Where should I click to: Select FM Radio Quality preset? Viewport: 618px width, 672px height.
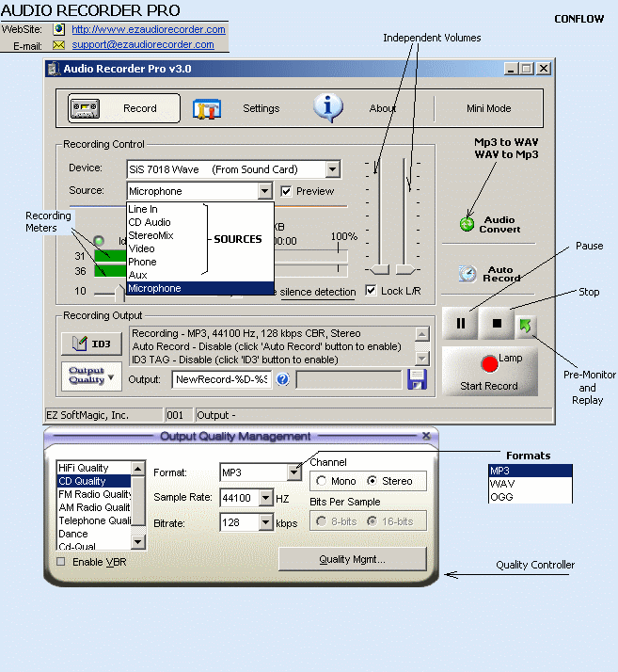94,494
